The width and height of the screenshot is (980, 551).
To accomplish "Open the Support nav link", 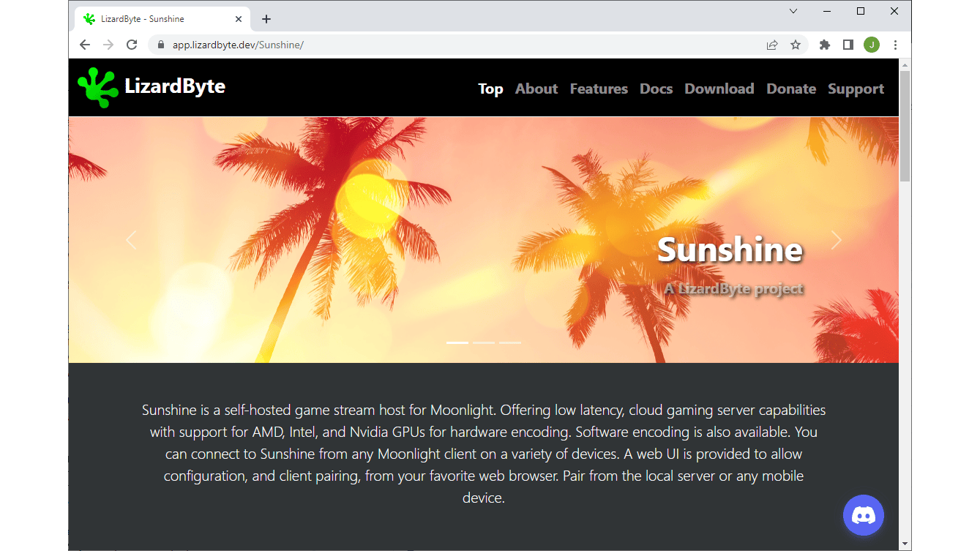I will [856, 89].
